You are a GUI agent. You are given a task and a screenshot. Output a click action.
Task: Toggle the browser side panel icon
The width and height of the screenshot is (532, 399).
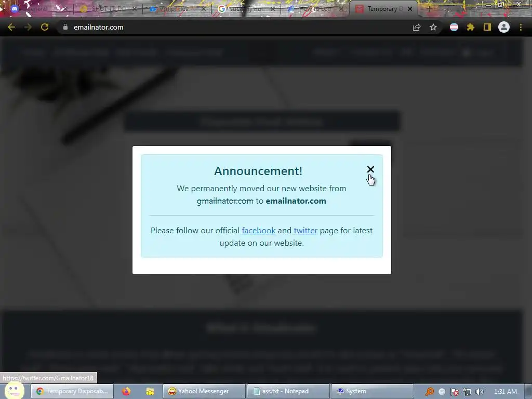pos(487,27)
